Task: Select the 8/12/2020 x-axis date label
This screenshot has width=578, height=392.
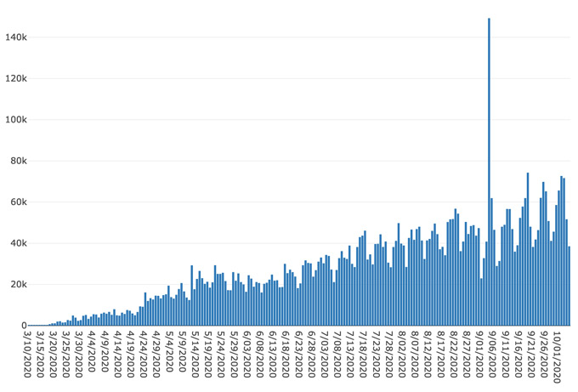Action: [428, 354]
